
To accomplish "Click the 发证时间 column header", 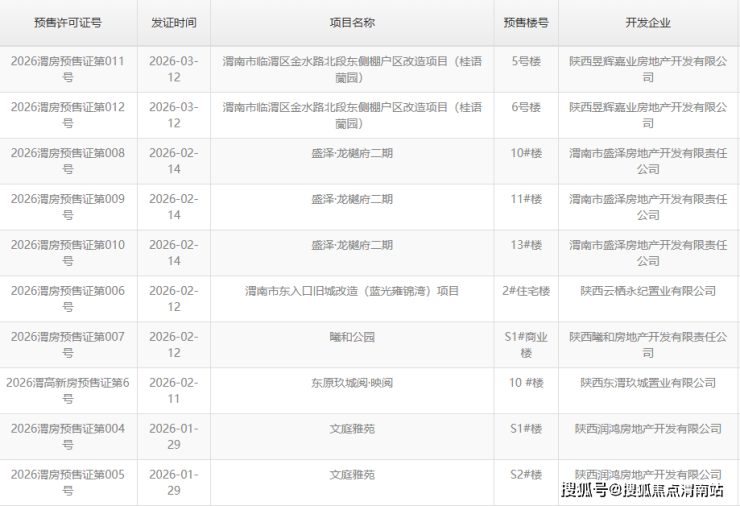I will click(x=174, y=23).
